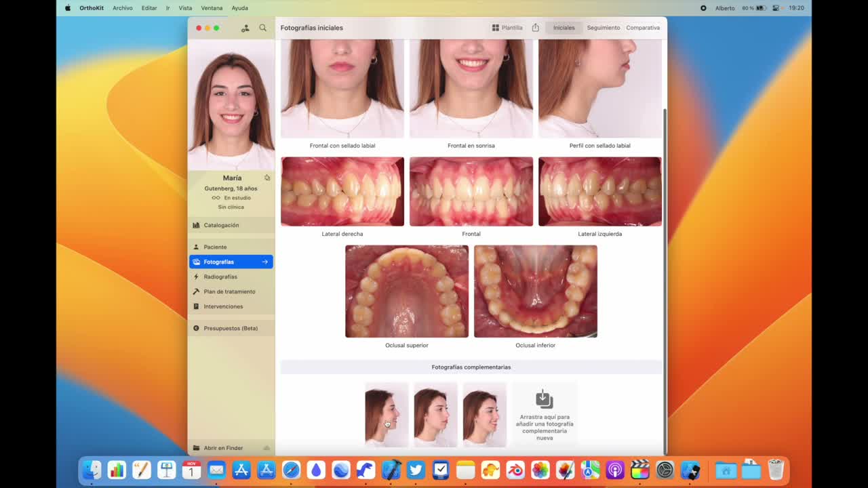Open Radiografías in the sidebar
The width and height of the screenshot is (868, 488).
coord(231,277)
